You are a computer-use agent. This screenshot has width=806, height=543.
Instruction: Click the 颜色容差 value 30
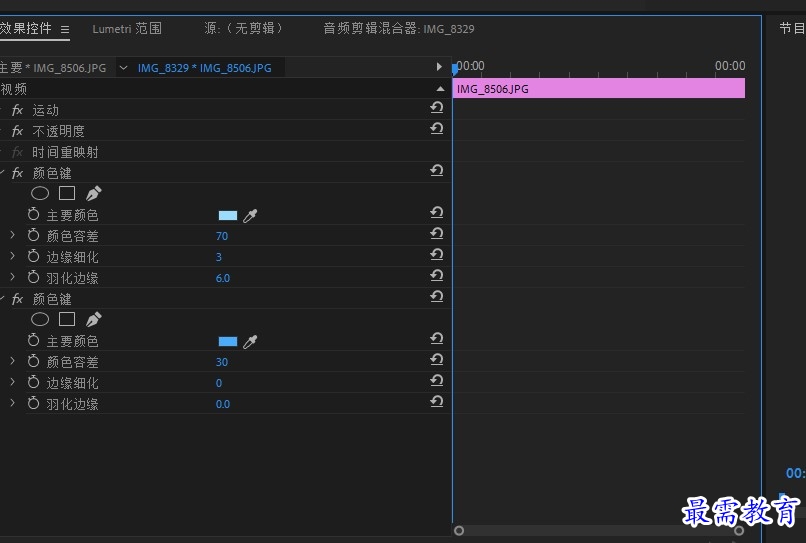(x=222, y=362)
